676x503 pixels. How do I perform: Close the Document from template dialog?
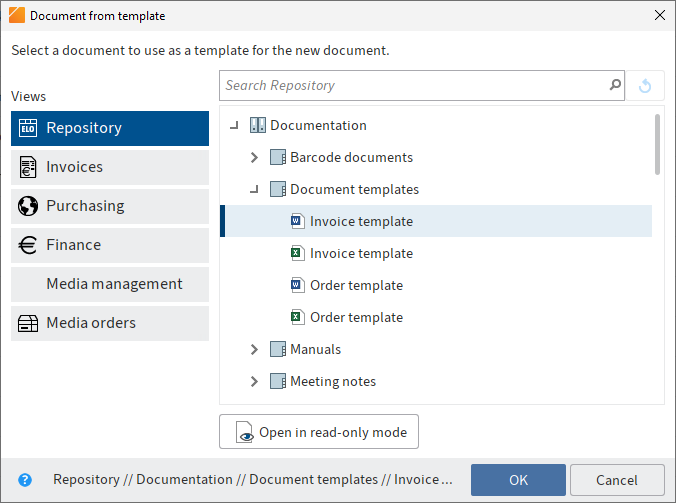pyautogui.click(x=660, y=15)
